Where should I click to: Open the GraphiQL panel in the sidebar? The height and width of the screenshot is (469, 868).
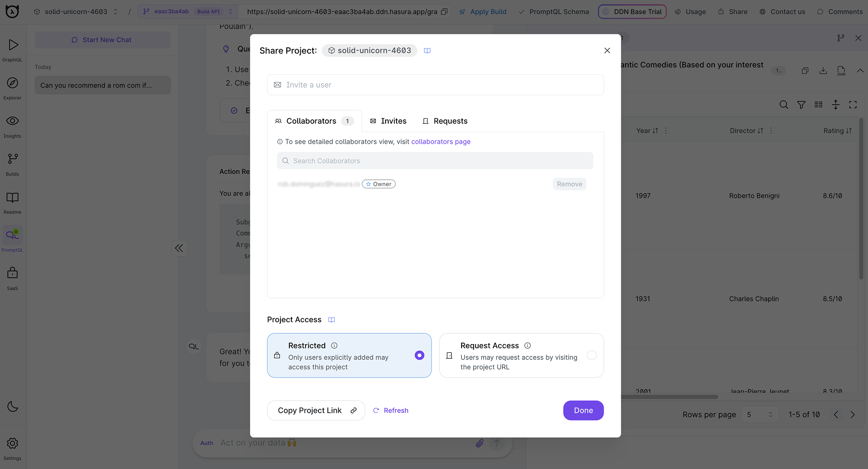12,49
